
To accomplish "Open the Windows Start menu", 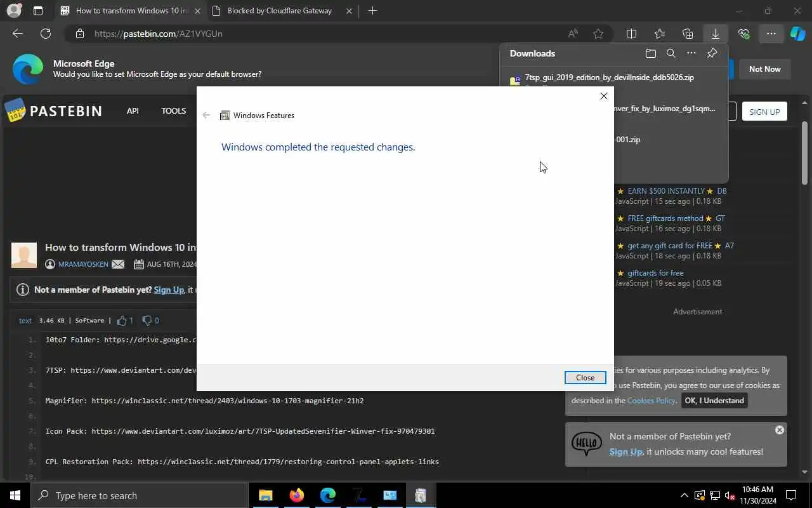I will pos(15,495).
